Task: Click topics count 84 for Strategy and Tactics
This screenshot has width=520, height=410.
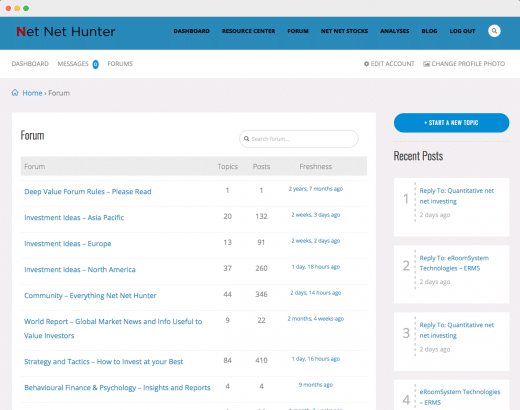Action: pos(228,360)
